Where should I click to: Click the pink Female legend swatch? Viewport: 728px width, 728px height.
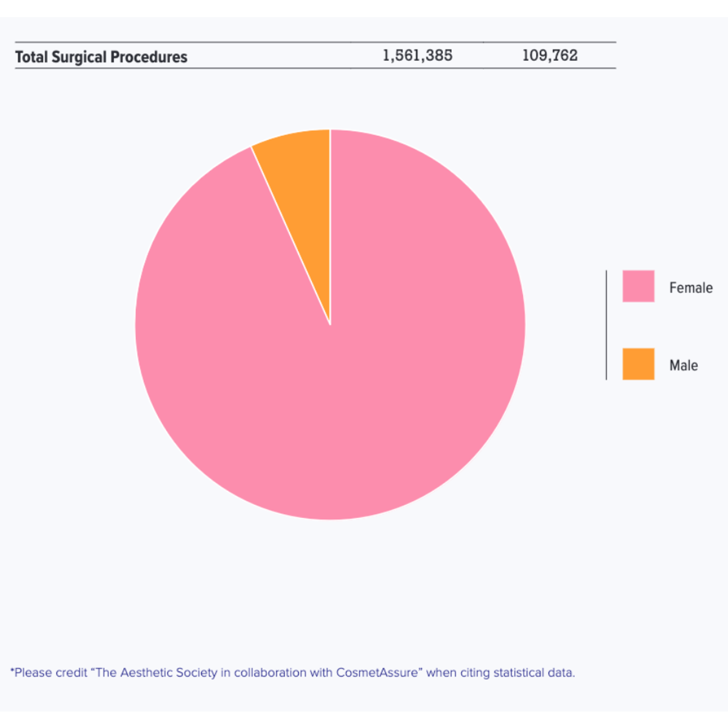[x=638, y=286]
